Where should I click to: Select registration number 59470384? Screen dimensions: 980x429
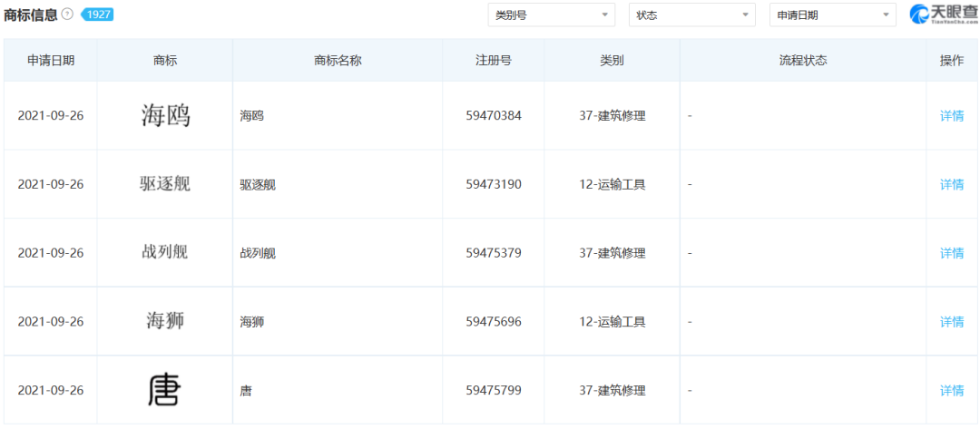tap(494, 115)
